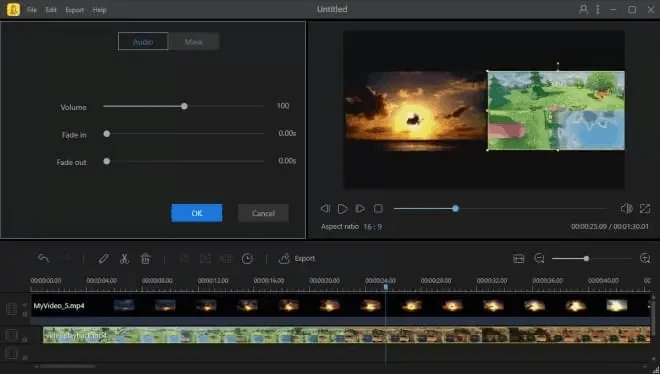Click the timeline zoom in magnifier
660x374 pixels.
[x=645, y=258]
